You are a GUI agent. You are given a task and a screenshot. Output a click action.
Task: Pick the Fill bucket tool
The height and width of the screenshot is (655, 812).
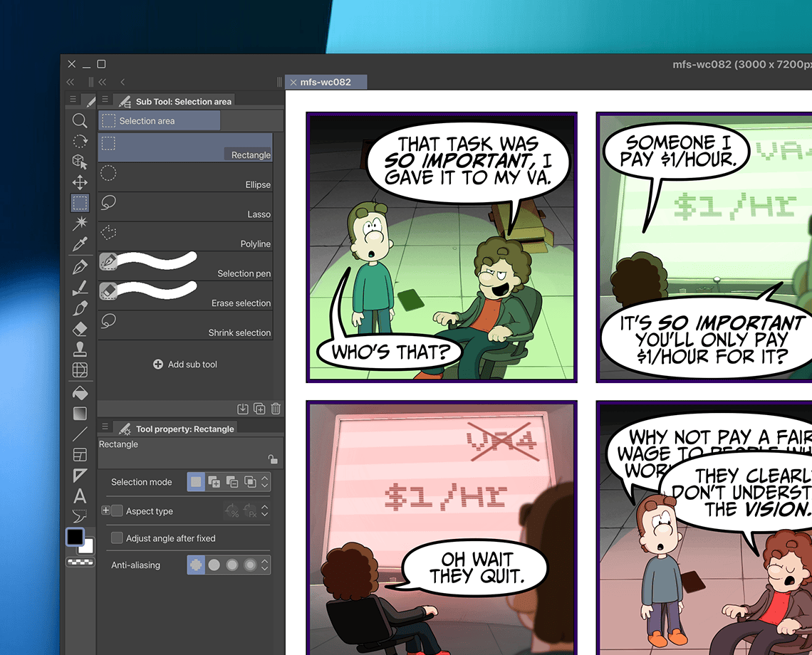(x=80, y=392)
